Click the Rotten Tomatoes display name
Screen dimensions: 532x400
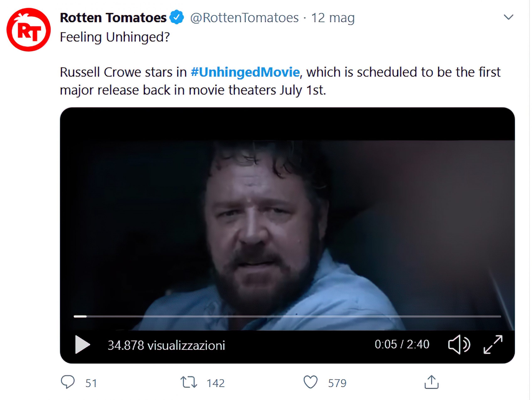(x=113, y=17)
